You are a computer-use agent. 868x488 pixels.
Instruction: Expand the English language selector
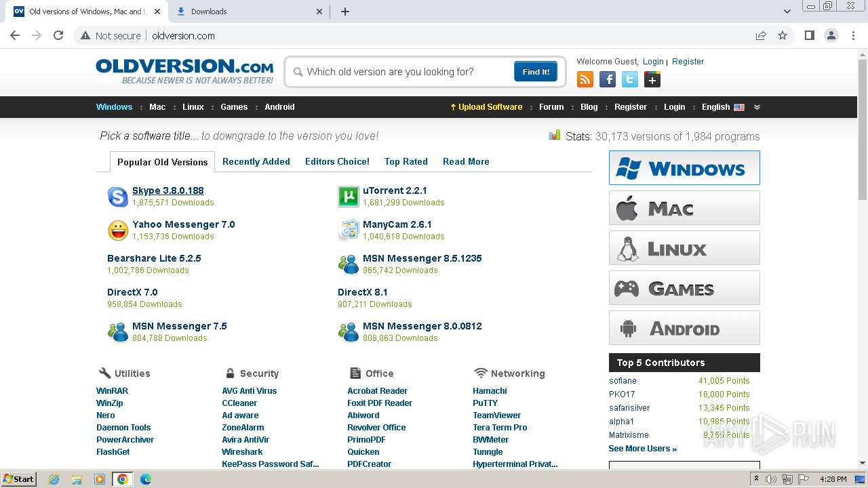[723, 107]
